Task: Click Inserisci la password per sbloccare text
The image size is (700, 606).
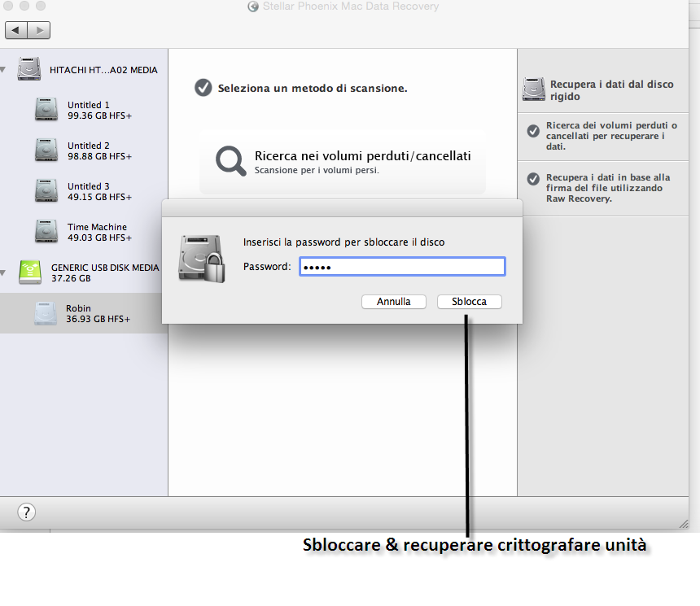Action: coord(343,242)
